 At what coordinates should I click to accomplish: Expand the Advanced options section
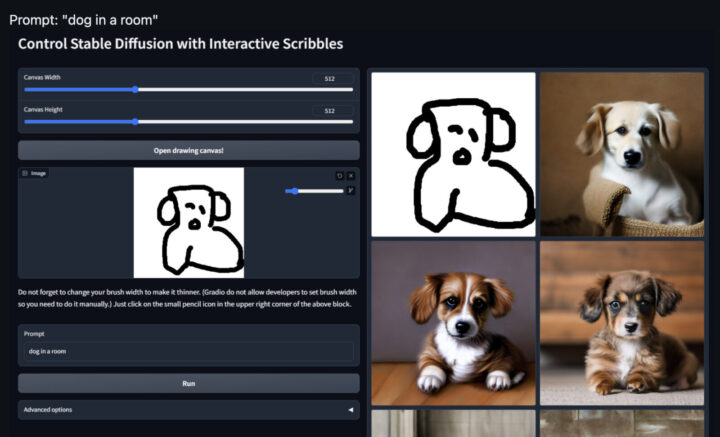coord(188,409)
